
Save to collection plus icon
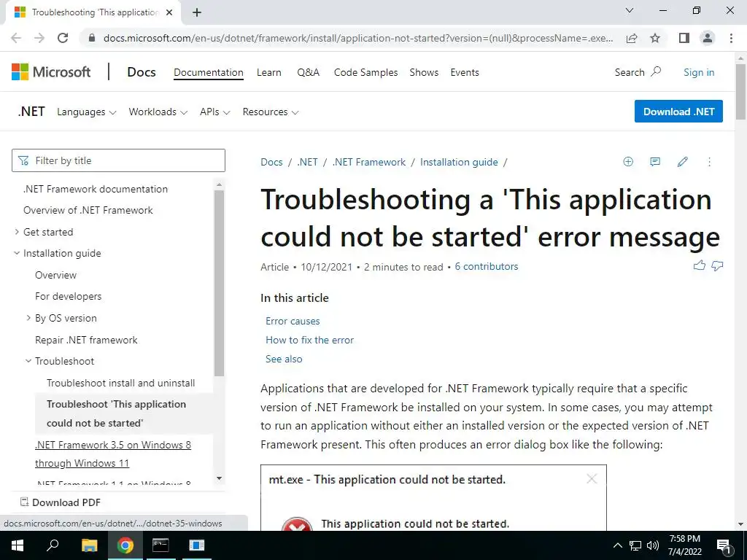click(628, 162)
